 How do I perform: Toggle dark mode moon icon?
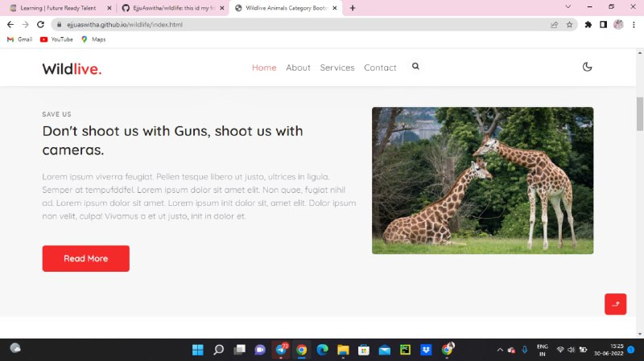point(587,67)
